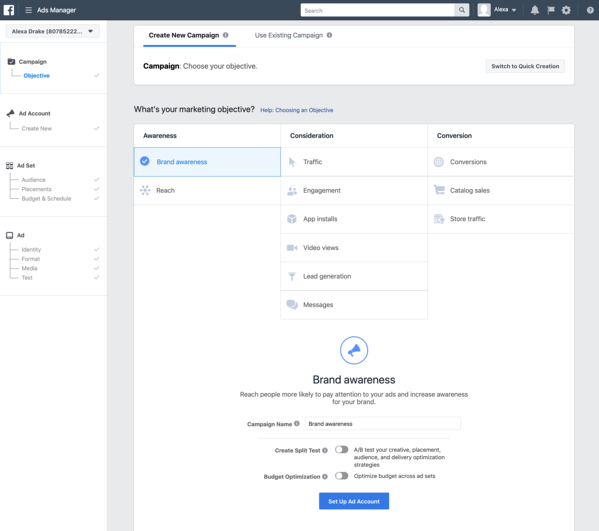Switch to Use Existing Campaign tab
The height and width of the screenshot is (531, 599).
(293, 36)
